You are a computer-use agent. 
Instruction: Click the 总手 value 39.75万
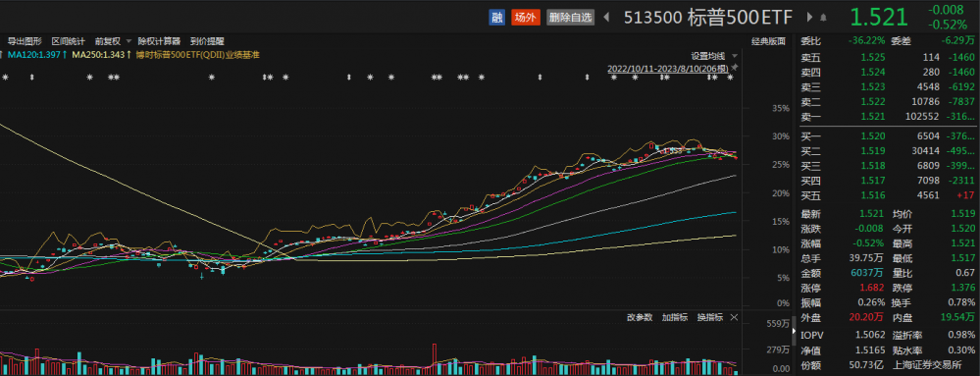[866, 258]
